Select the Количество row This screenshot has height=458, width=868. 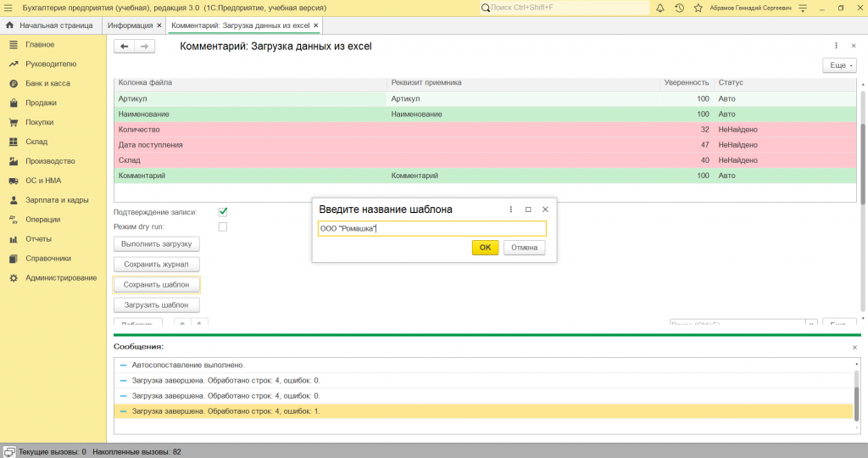(485, 130)
